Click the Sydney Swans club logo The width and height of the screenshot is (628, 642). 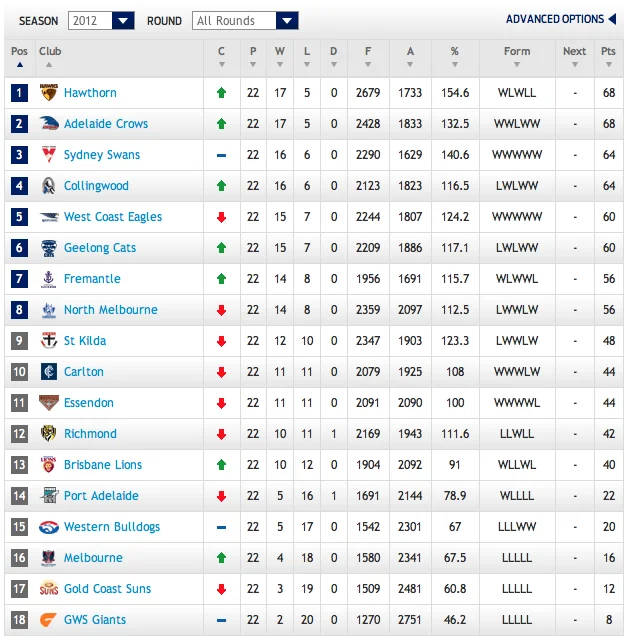49,154
